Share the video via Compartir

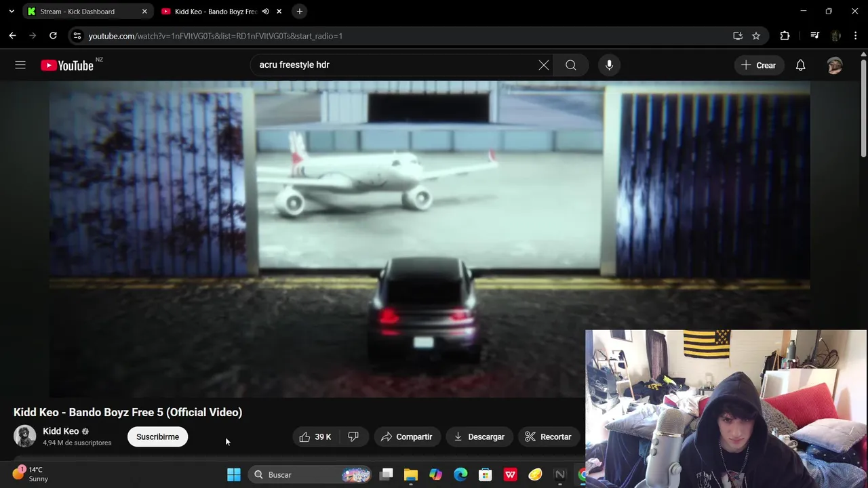point(407,436)
